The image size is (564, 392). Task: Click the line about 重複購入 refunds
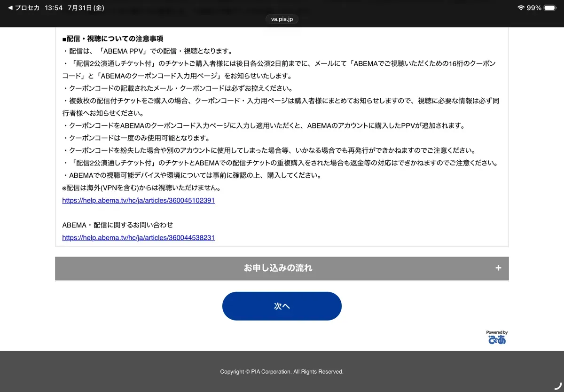(280, 163)
